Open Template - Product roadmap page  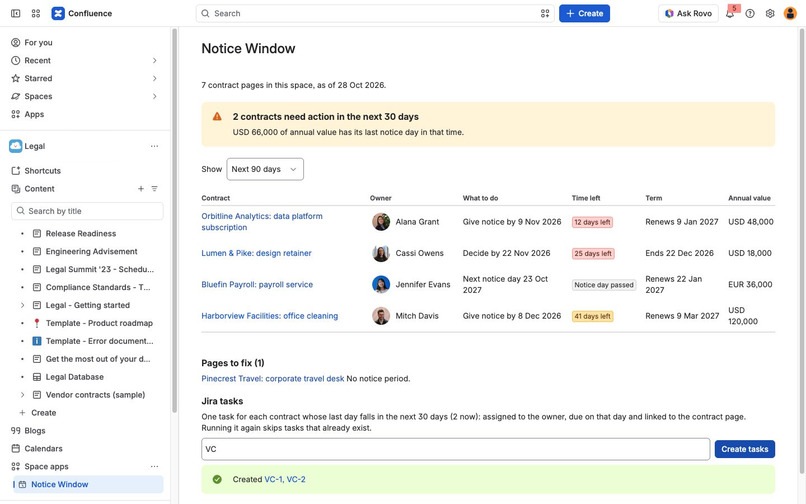(99, 323)
